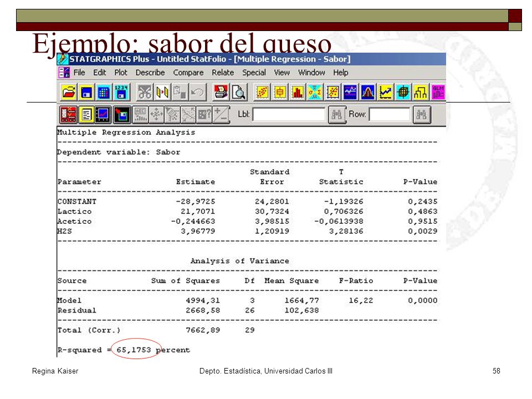Open analysis options red checklist icon

[69, 115]
